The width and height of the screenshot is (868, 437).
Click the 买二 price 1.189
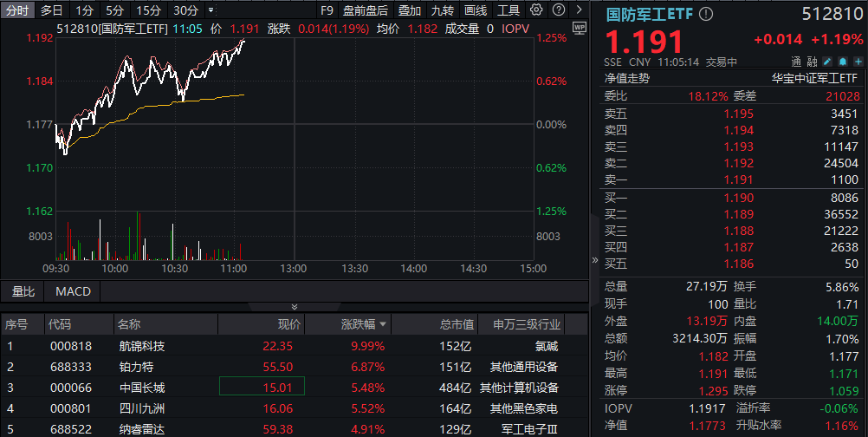tap(738, 214)
